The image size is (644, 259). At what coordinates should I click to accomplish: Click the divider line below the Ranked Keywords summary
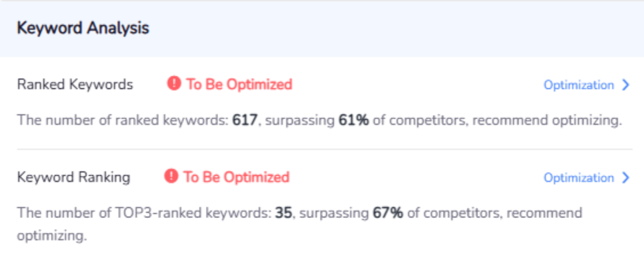pos(324,149)
